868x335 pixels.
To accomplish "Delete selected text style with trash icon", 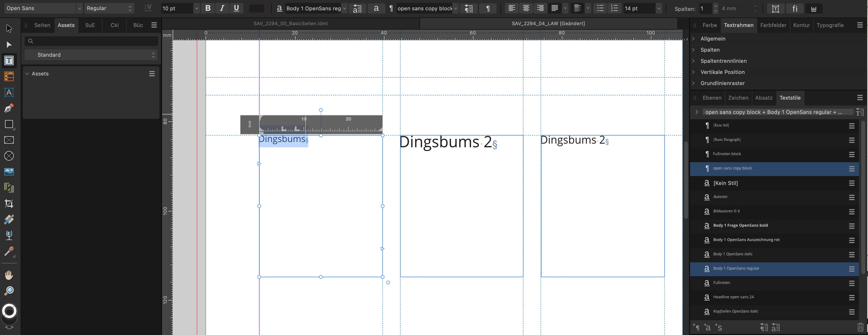I will 860,327.
